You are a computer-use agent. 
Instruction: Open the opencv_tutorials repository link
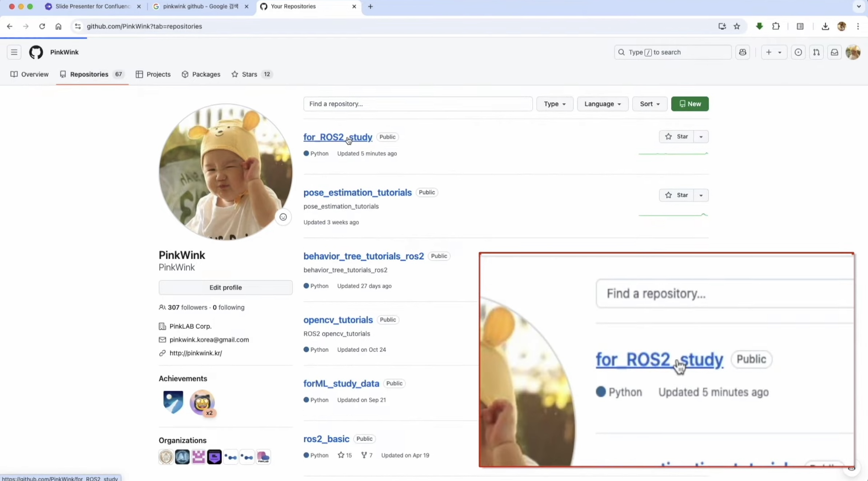338,320
